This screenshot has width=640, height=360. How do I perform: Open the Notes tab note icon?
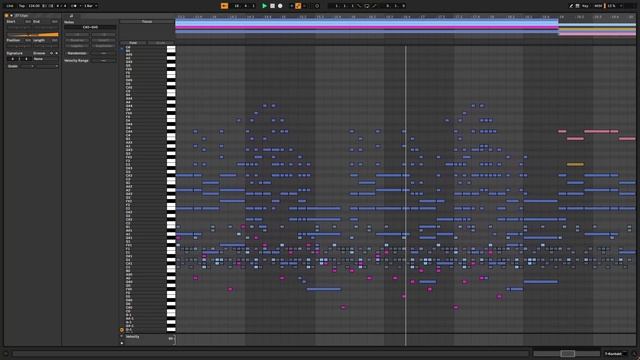[x=71, y=16]
